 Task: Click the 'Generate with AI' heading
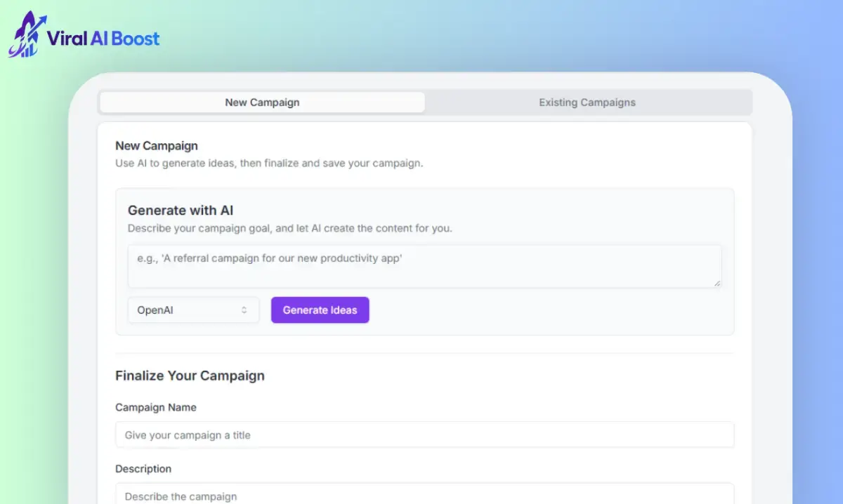pos(181,210)
